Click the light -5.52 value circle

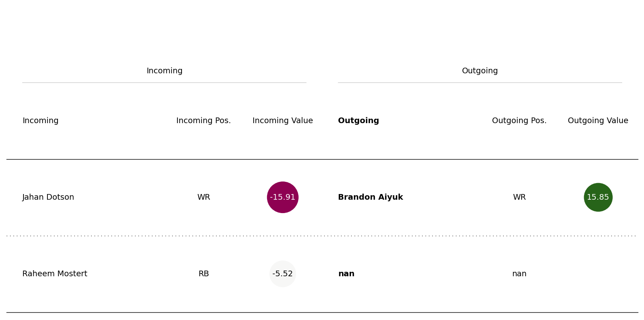pyautogui.click(x=282, y=274)
